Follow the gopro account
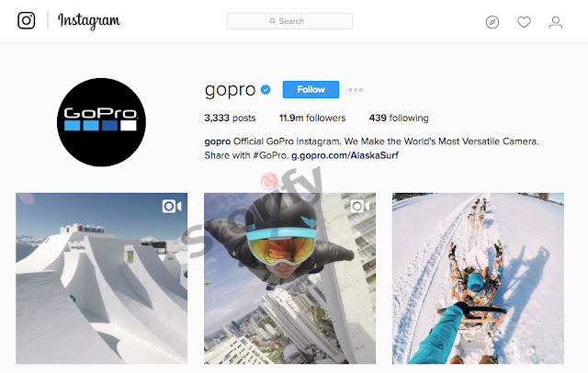The image size is (588, 373). [311, 90]
